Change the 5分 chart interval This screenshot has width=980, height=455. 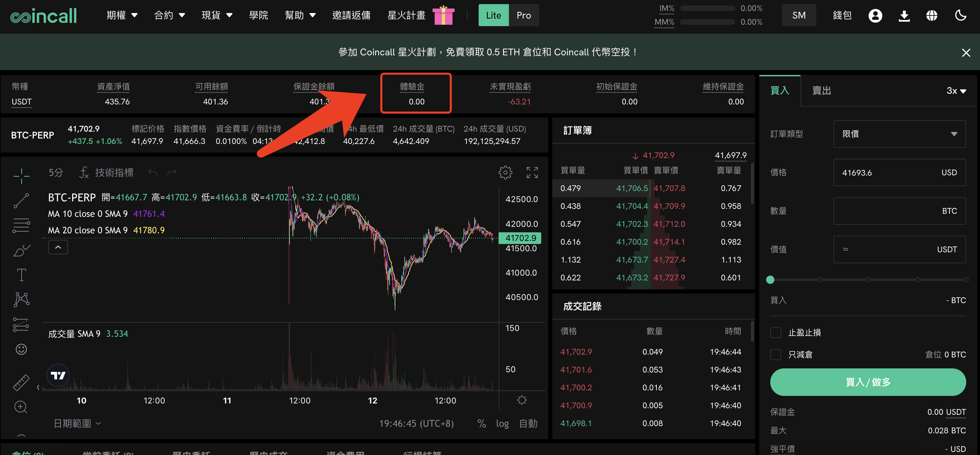[56, 173]
